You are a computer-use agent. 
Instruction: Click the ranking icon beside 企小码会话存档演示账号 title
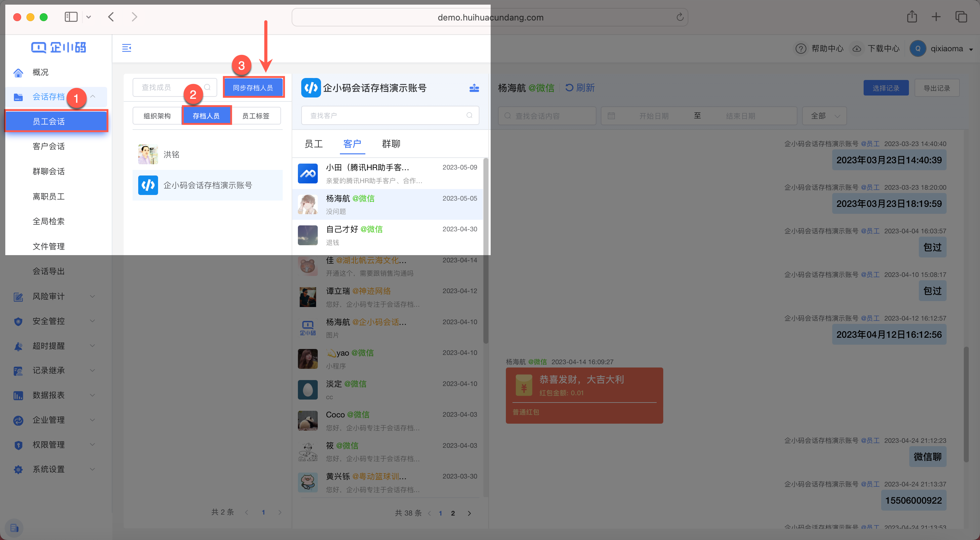tap(474, 88)
